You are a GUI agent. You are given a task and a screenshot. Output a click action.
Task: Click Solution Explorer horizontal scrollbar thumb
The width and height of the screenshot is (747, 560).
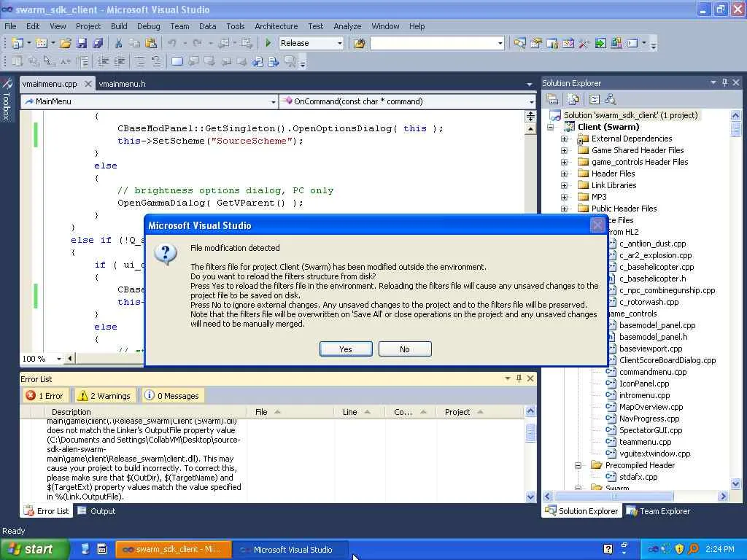pos(614,496)
